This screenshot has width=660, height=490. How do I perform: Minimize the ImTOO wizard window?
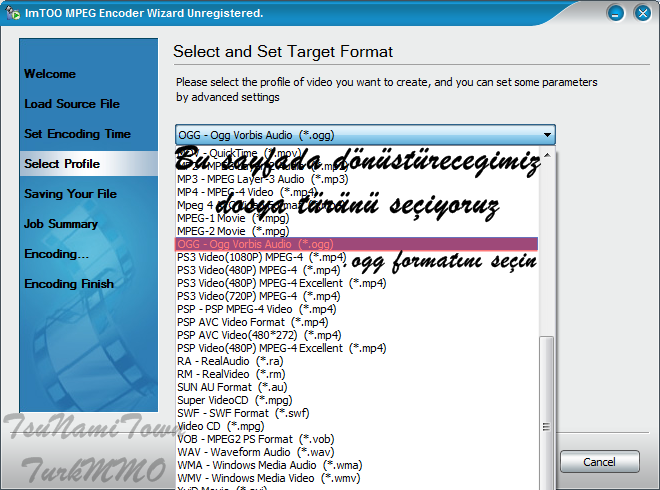point(615,13)
